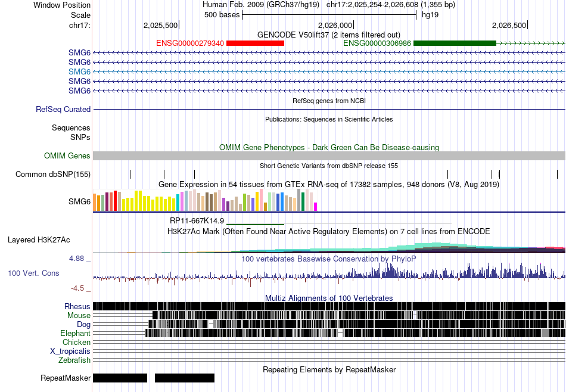Select the Dog alignment label
The height and width of the screenshot is (392, 566).
coord(83,325)
